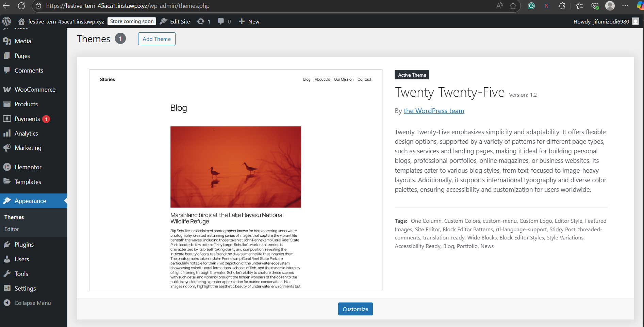This screenshot has width=644, height=327.
Task: Click the Tags: label
Action: click(x=401, y=221)
